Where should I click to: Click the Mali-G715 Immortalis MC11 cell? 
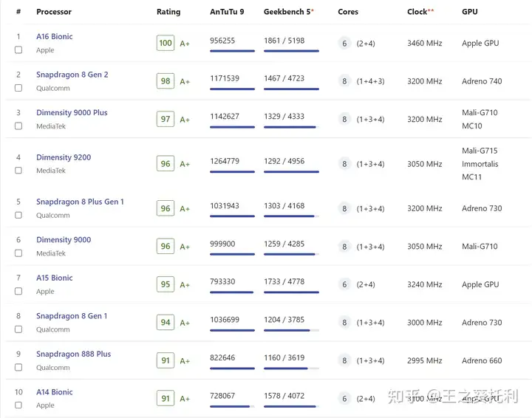[480, 164]
